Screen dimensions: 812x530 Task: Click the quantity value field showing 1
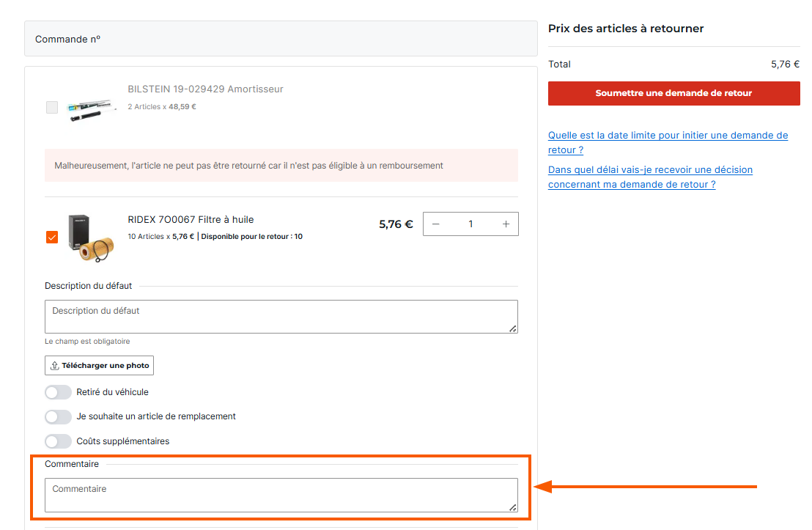(x=470, y=224)
